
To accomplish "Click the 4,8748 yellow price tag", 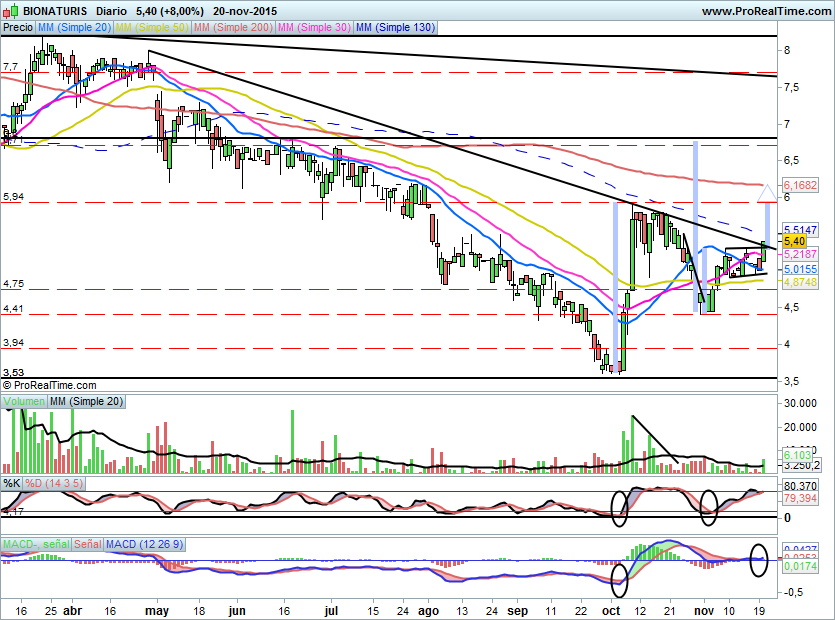I will point(800,282).
